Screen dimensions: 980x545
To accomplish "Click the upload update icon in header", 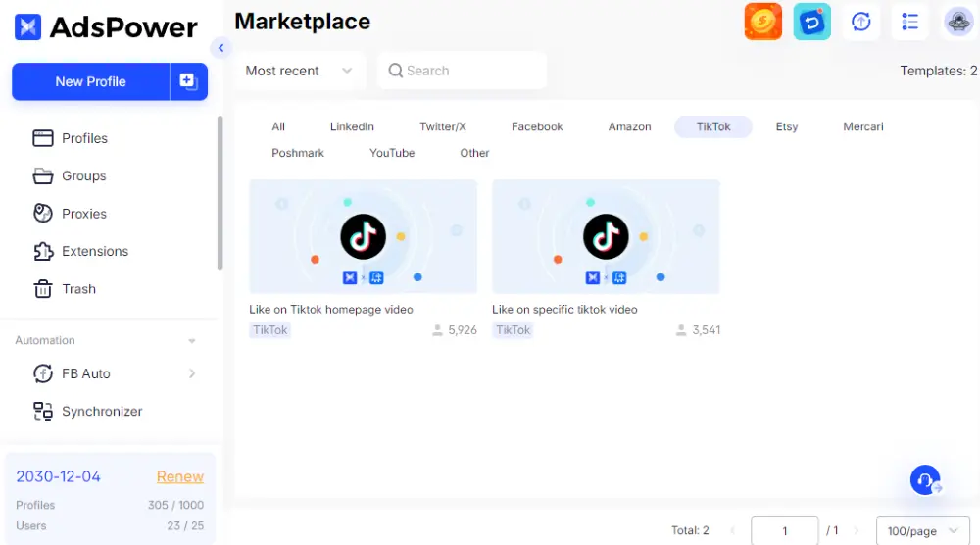I will click(861, 22).
